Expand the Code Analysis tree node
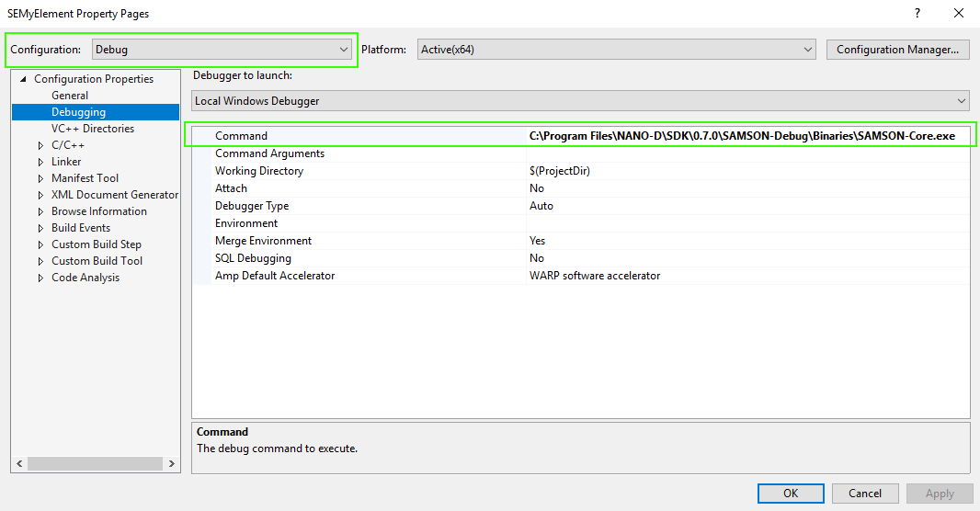Screen dimensions: 980x511 tap(40, 278)
